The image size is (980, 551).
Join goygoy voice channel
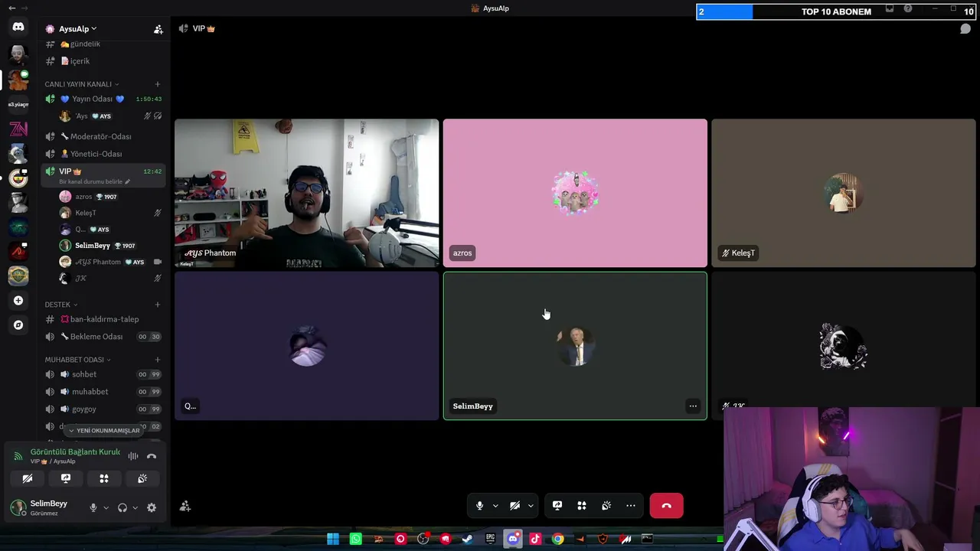coord(104,409)
